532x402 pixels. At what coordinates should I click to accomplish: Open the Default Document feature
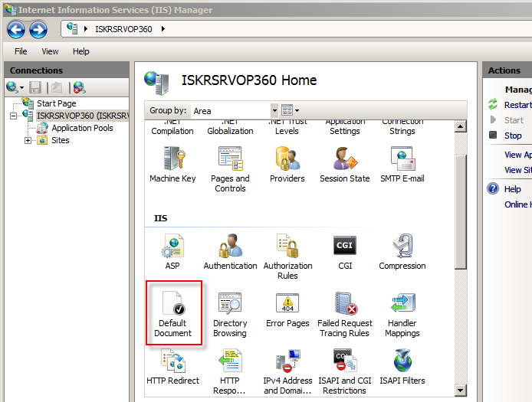173,314
